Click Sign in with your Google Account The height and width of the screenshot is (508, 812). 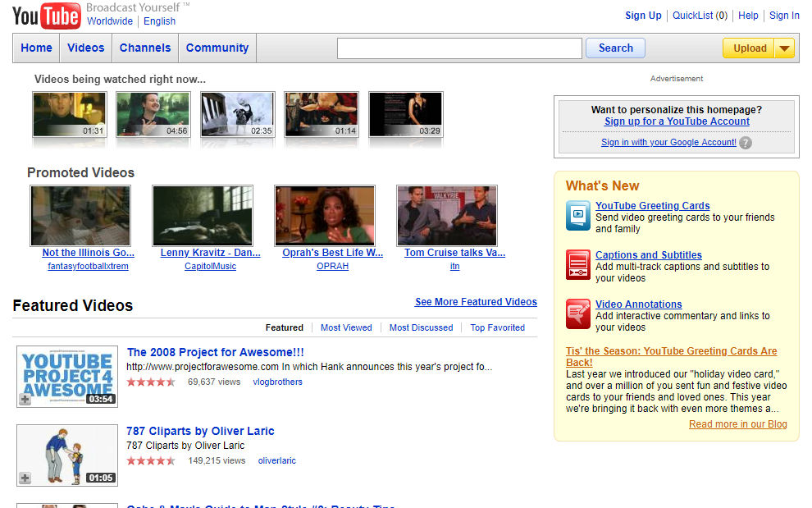668,143
